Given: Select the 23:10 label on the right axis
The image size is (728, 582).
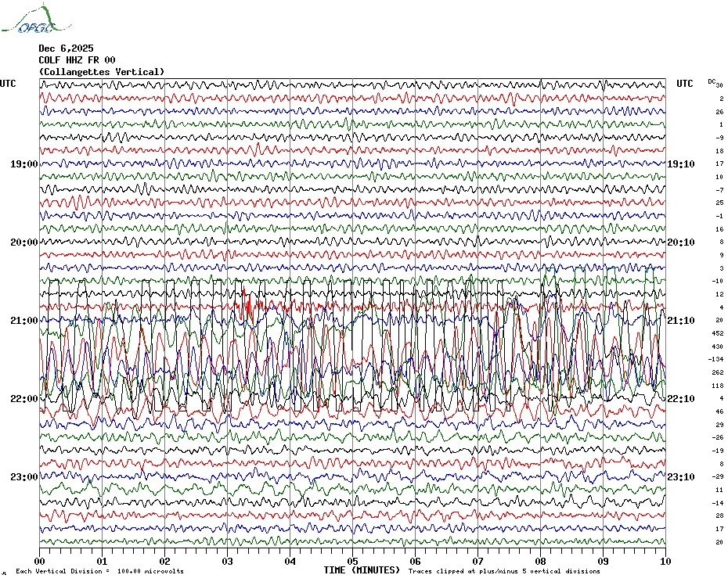Looking at the screenshot, I should (680, 477).
